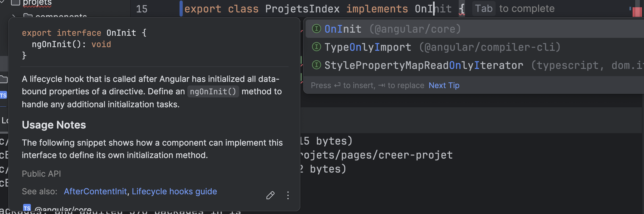
Task: Pick StylePropertyMapReadOnlyIterator completion entry
Action: point(423,65)
